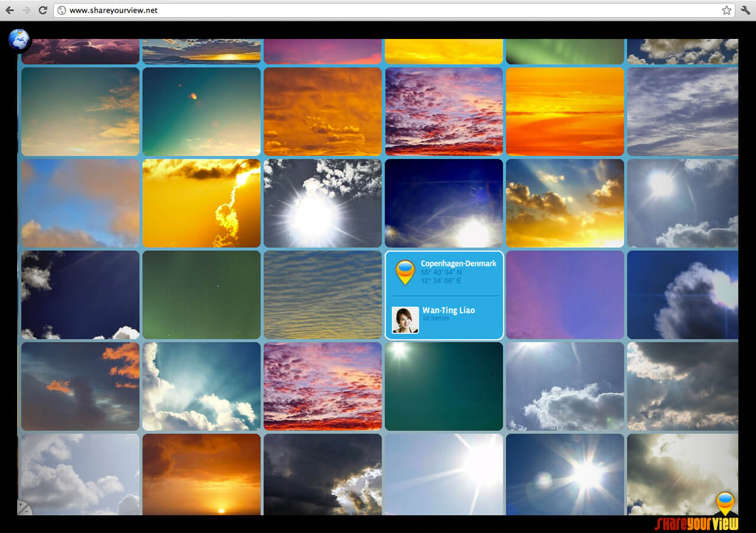Open the orange sunset with sun on horizon

[x=201, y=475]
